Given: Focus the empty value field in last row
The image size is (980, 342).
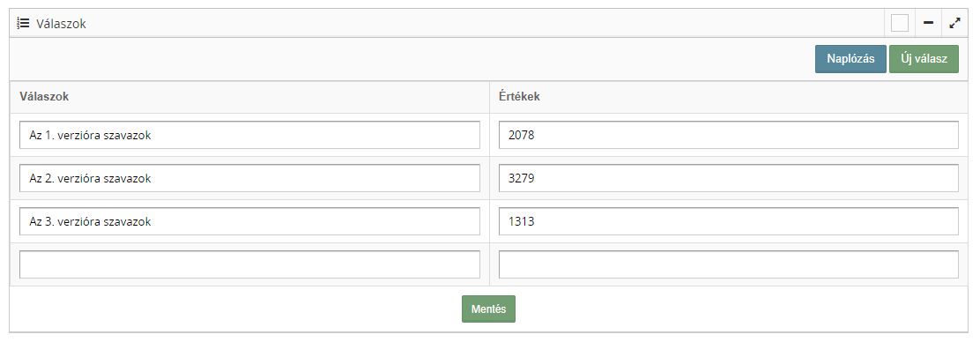Looking at the screenshot, I should (x=728, y=264).
